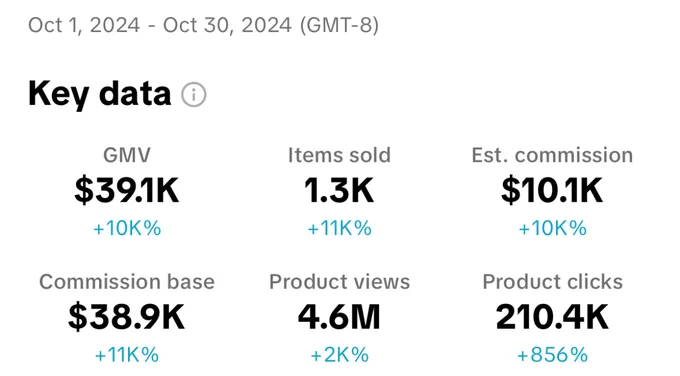The height and width of the screenshot is (376, 680).
Task: Open the Key data info icon
Action: click(193, 95)
